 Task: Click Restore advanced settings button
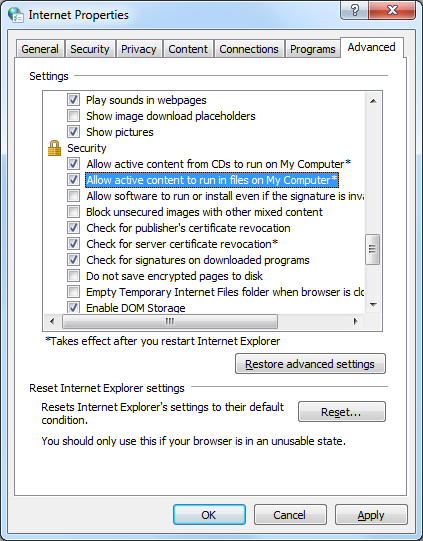tap(310, 364)
